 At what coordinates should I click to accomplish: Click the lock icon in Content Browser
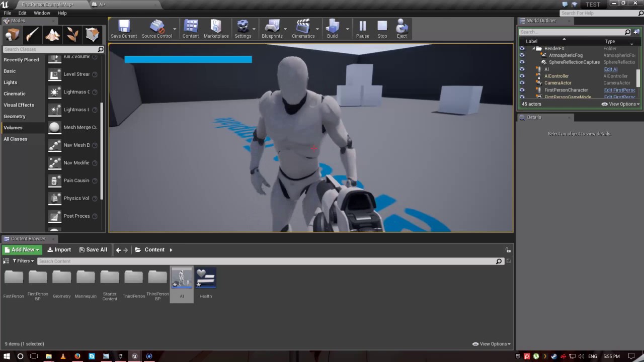[508, 250]
